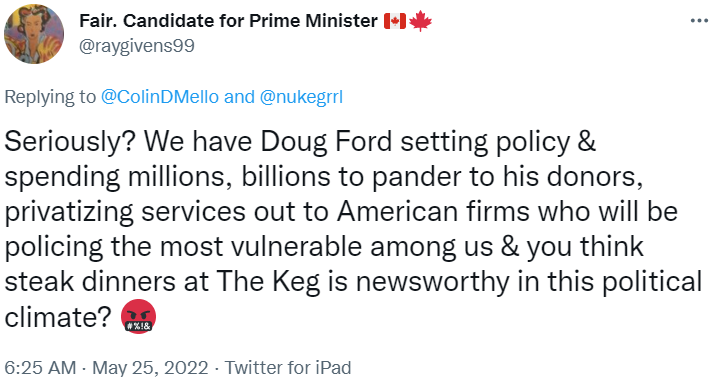Open the more options three-dot menu
The image size is (712, 377).
tap(699, 21)
